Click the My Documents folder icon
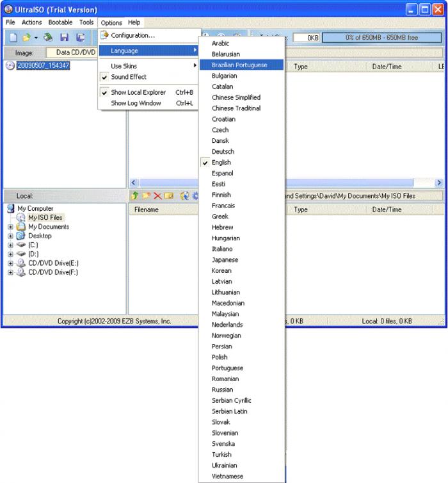Image resolution: width=448 pixels, height=483 pixels. [x=21, y=226]
